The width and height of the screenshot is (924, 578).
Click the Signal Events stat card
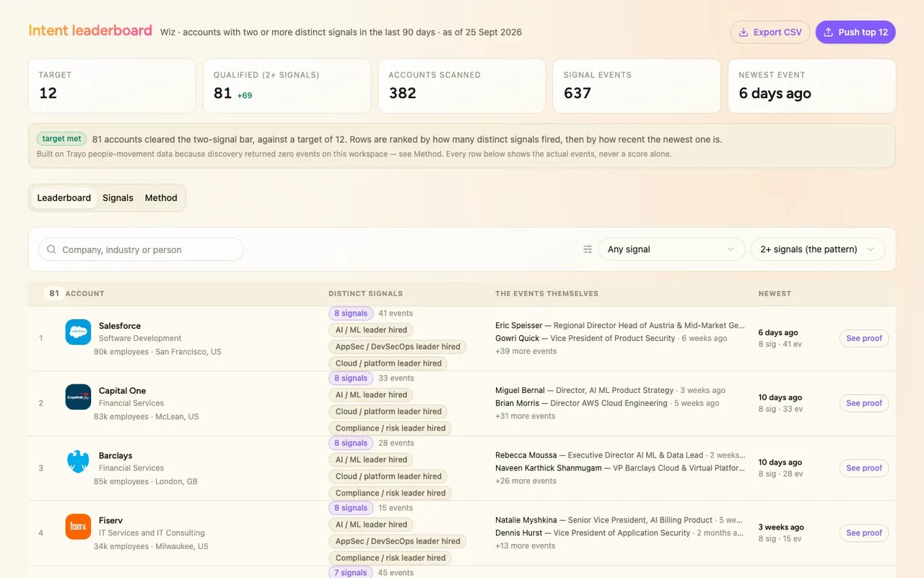637,86
